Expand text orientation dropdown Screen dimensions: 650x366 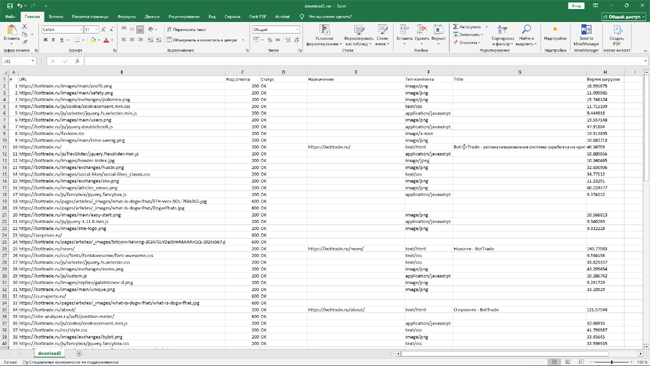(x=156, y=29)
